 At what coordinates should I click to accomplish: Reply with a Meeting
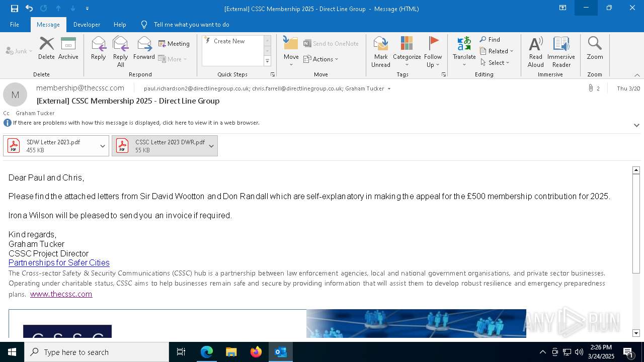pyautogui.click(x=174, y=44)
